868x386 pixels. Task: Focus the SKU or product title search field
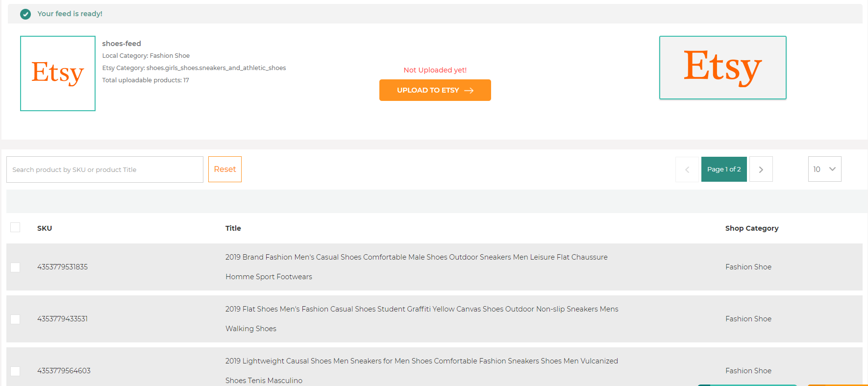point(105,169)
